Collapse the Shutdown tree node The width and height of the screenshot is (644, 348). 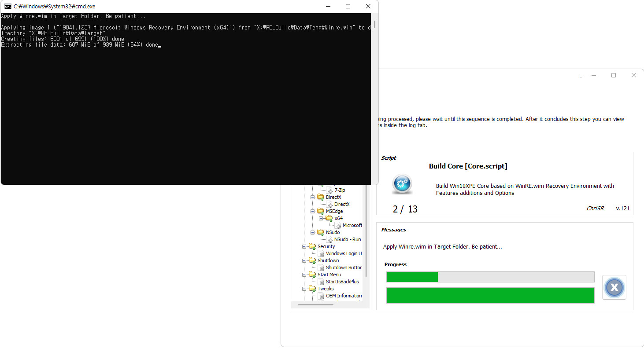pos(304,260)
